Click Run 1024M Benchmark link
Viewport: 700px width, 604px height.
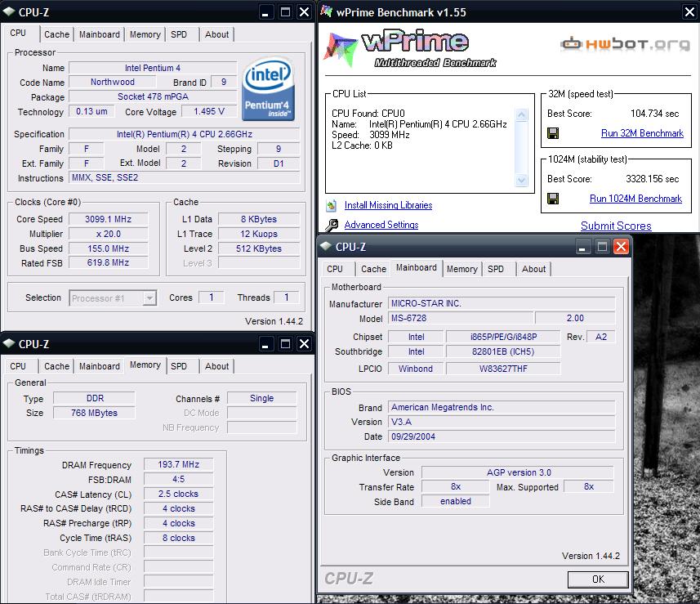pos(635,199)
